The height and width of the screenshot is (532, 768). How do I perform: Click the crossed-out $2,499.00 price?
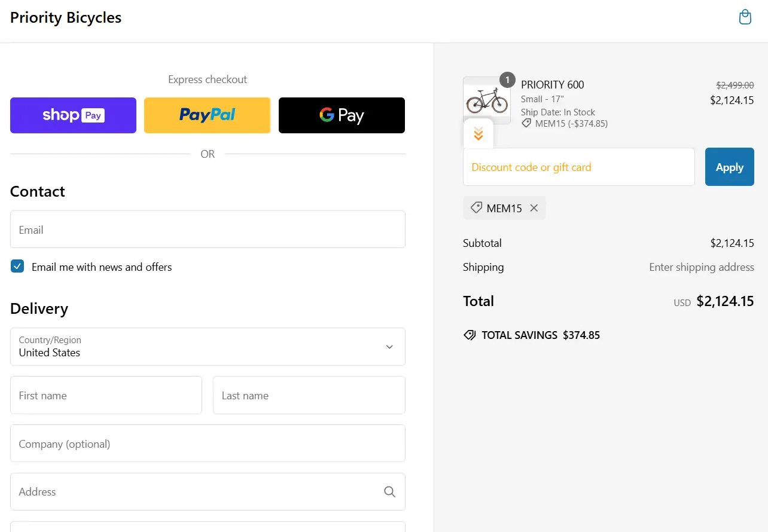735,85
